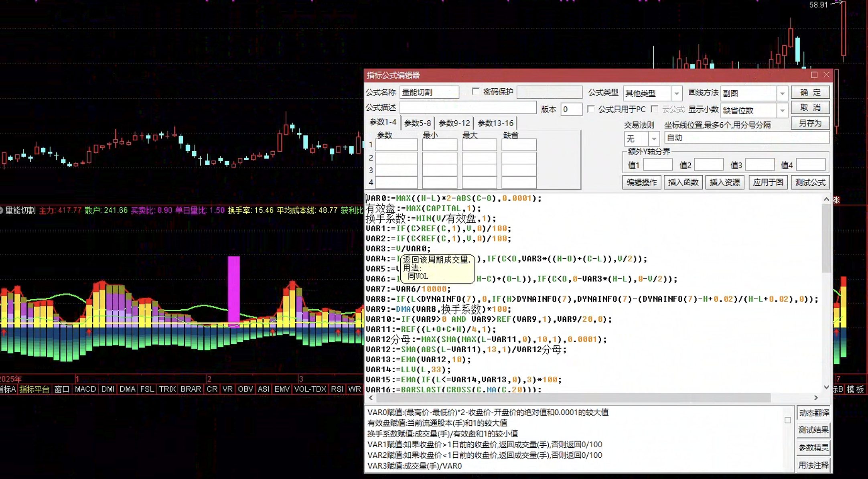Image resolution: width=868 pixels, height=479 pixels.
Task: Toggle the 云公式 checkbox
Action: [x=655, y=109]
